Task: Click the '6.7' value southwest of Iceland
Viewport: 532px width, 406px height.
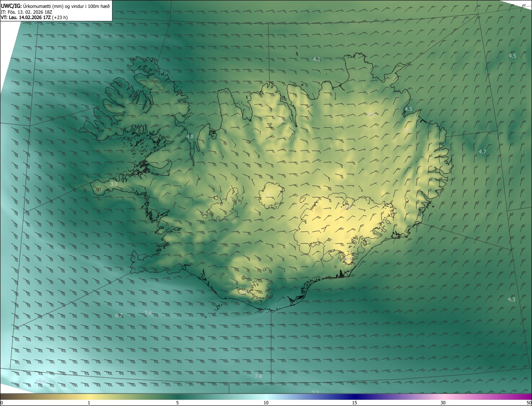Action: point(118,316)
